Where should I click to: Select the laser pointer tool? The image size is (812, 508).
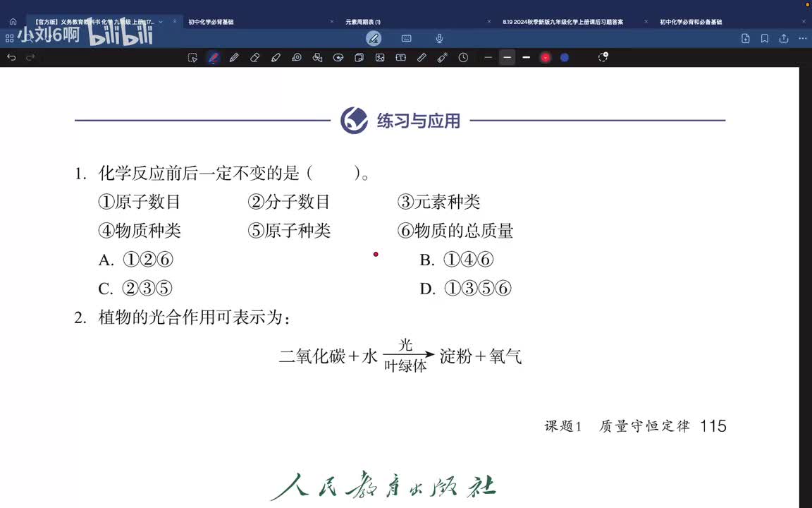tap(442, 58)
